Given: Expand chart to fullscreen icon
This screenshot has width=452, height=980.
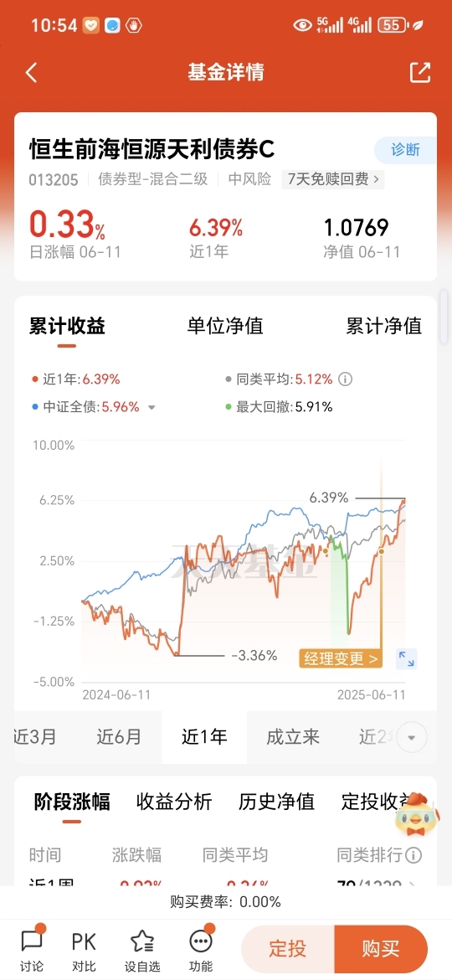Looking at the screenshot, I should click(407, 658).
